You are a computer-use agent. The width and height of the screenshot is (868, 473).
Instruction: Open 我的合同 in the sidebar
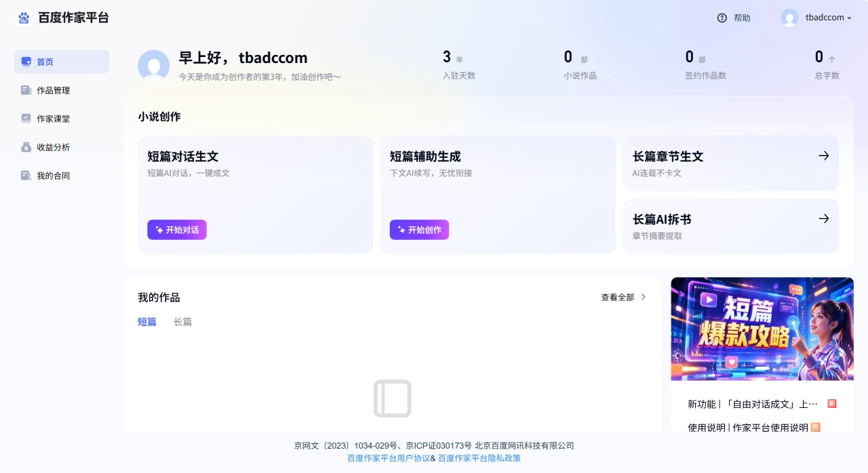pos(62,176)
